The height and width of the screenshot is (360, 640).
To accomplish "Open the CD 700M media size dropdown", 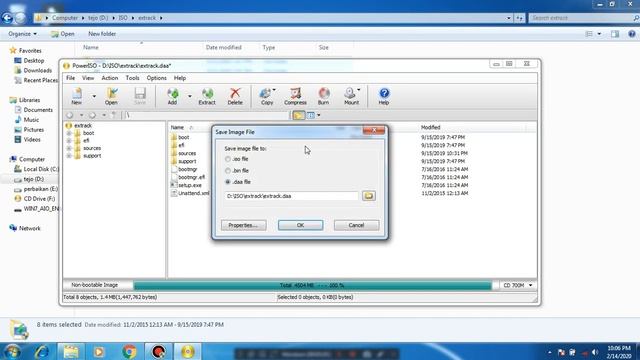I will (x=530, y=285).
